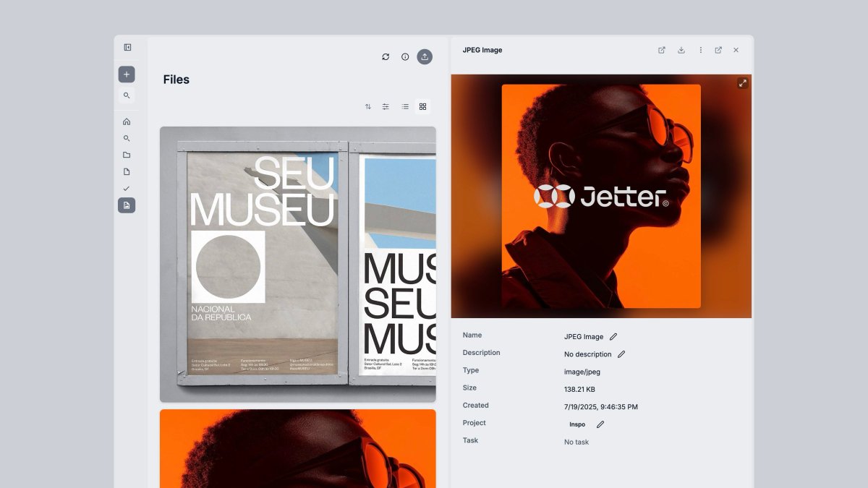Image resolution: width=868 pixels, height=488 pixels.
Task: Edit the Name field with pencil icon
Action: [x=613, y=336]
